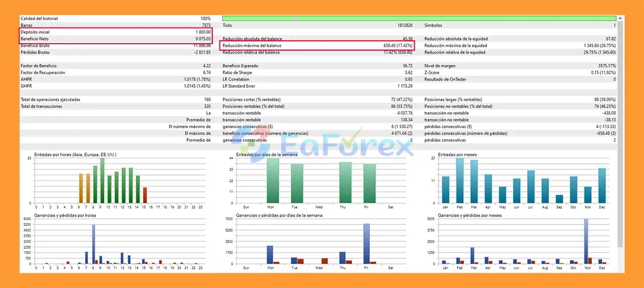Click February bar in Entradas por meses

pyautogui.click(x=459, y=181)
